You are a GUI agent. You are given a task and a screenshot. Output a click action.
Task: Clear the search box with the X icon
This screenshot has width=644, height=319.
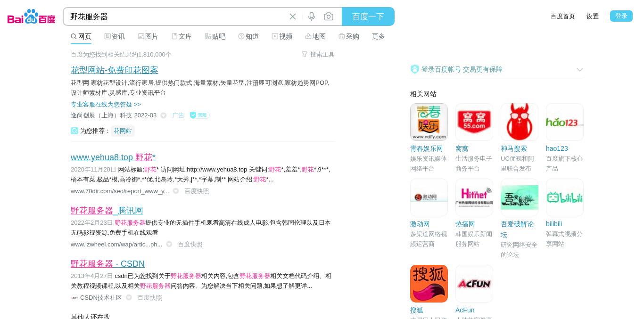[293, 16]
